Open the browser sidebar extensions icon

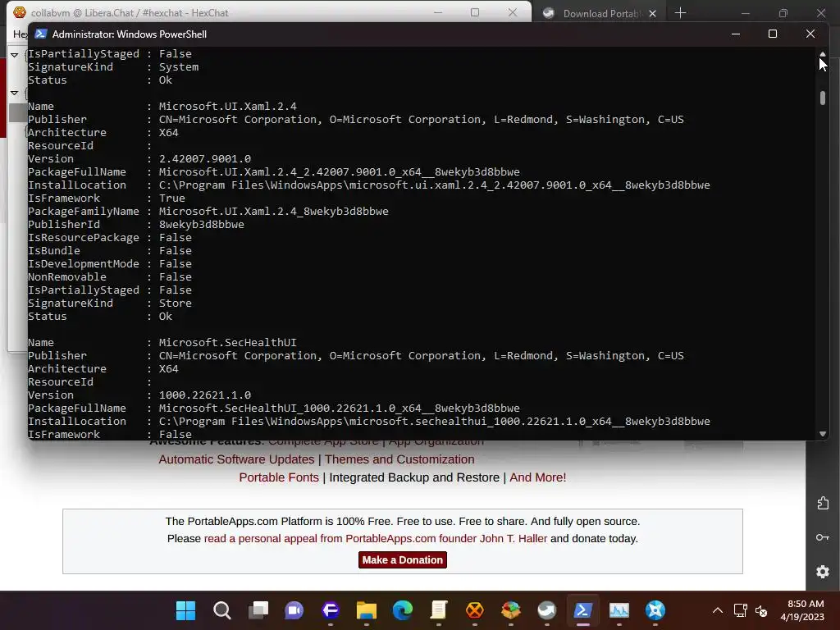(x=824, y=503)
